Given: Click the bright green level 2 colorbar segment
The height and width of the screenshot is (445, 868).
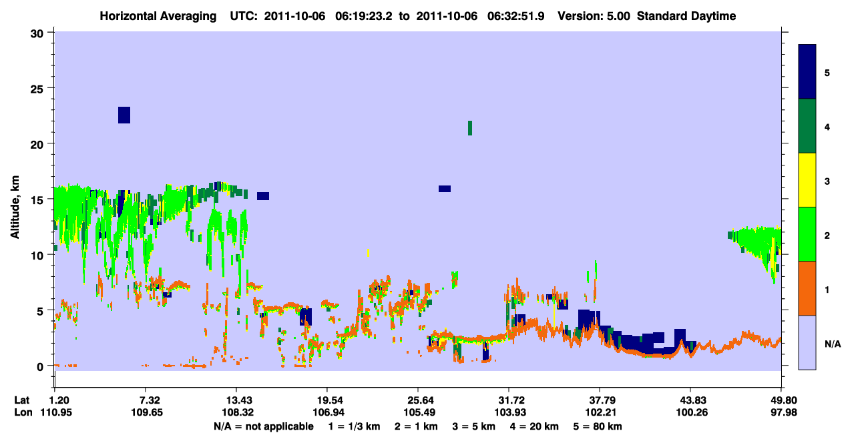Looking at the screenshot, I should pyautogui.click(x=807, y=234).
